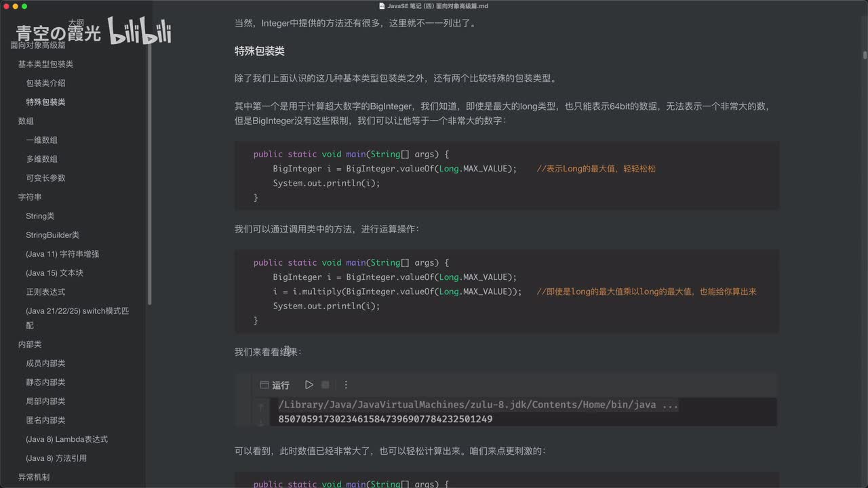Select 成员内部类 outline entry
Viewport: 868px width, 488px height.
(45, 363)
